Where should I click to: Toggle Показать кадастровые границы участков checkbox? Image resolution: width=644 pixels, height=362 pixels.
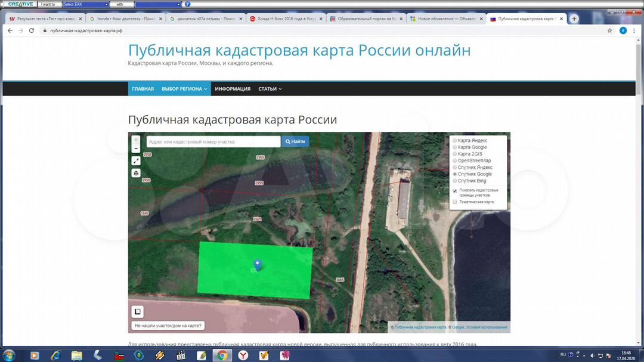click(x=455, y=191)
